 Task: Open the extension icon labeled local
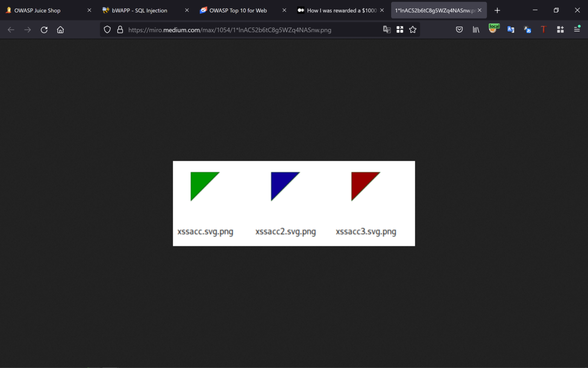493,28
